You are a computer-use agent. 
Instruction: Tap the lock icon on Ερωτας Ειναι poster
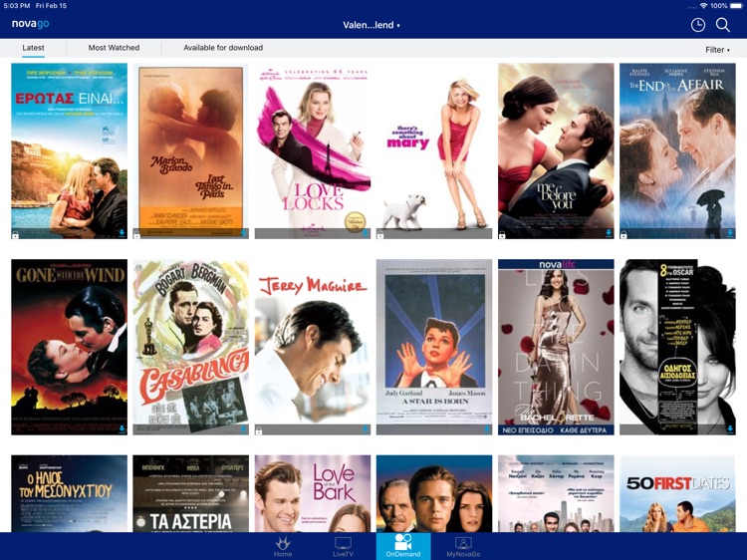16,234
